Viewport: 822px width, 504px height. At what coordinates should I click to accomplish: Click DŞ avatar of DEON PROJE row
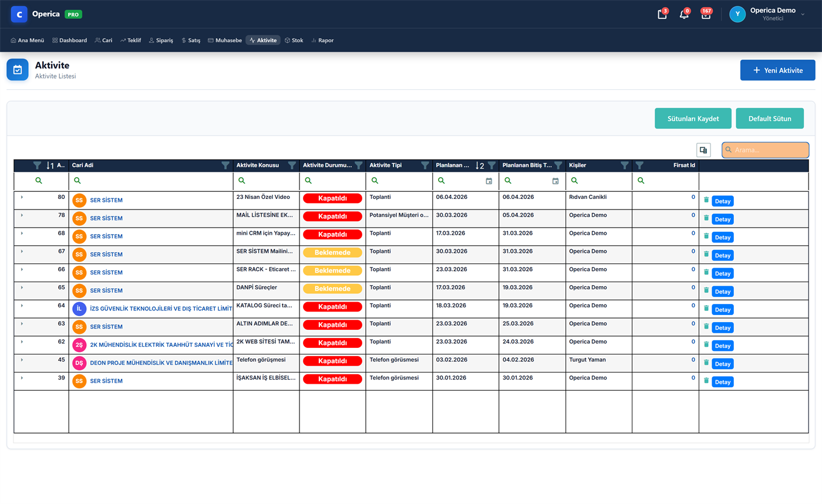point(79,363)
